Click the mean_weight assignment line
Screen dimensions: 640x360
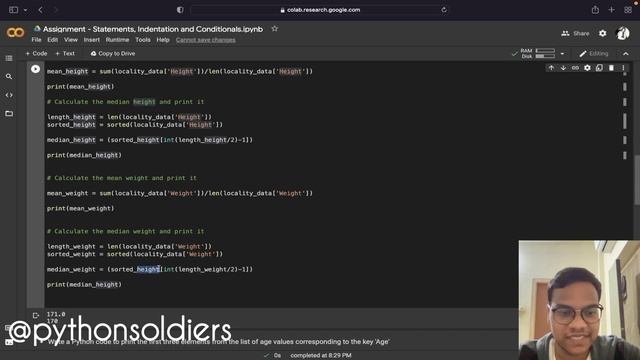pos(180,193)
